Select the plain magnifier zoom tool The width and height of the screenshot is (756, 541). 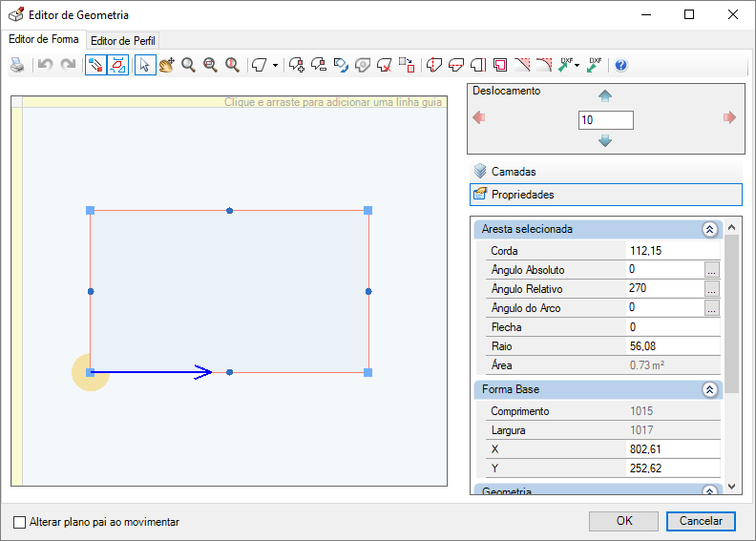188,65
